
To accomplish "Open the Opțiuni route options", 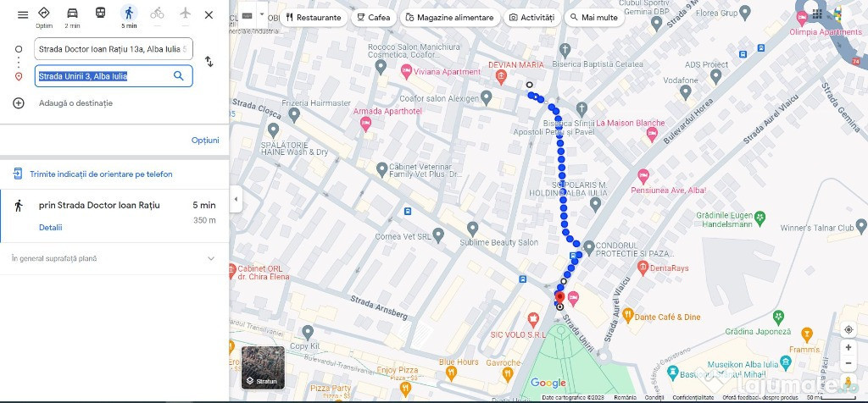I will (x=205, y=141).
